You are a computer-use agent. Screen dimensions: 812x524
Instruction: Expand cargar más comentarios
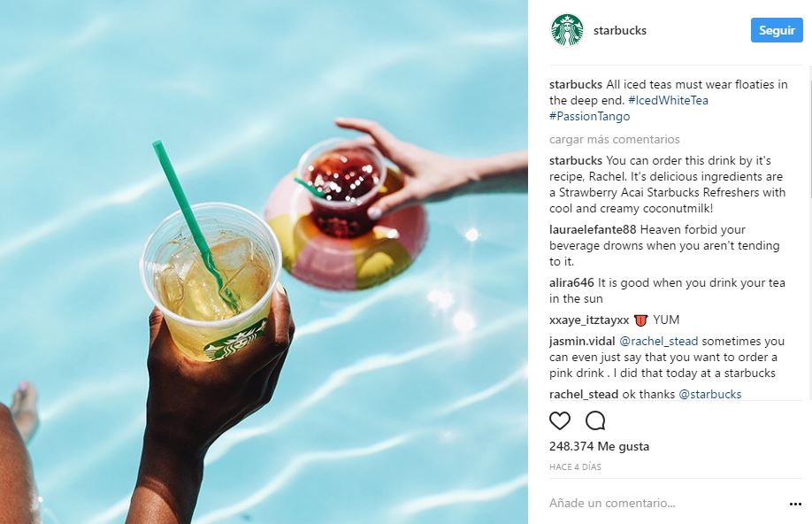[x=614, y=140]
